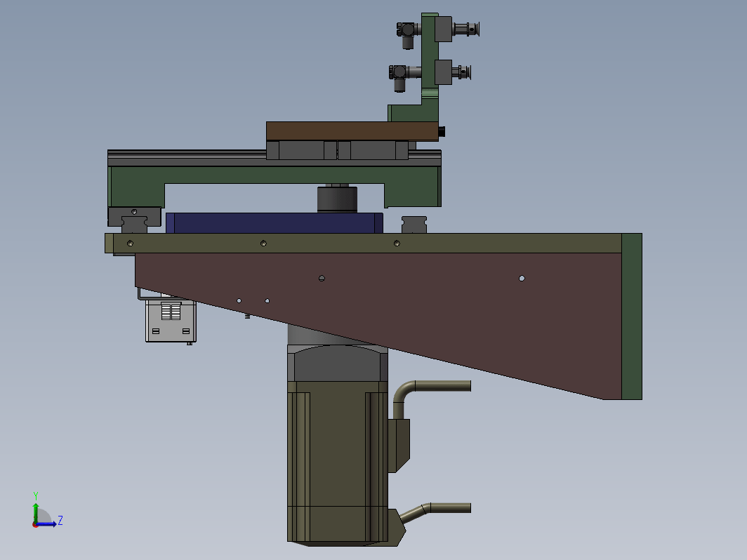The image size is (747, 560).
Task: Pick the navy blue block above the base
Action: (274, 223)
